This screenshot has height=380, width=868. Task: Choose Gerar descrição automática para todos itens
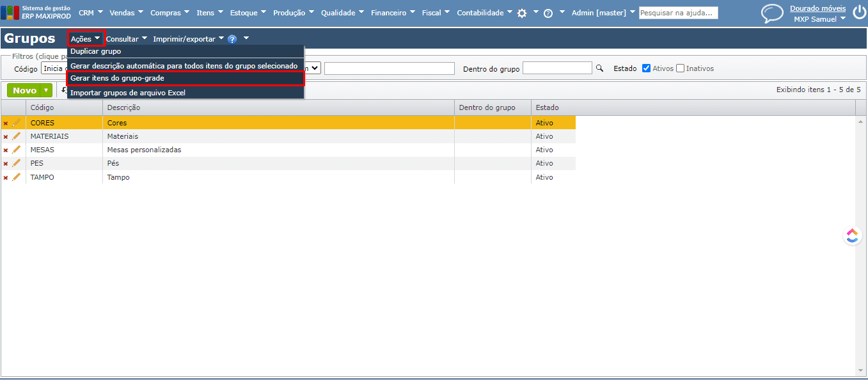(185, 66)
